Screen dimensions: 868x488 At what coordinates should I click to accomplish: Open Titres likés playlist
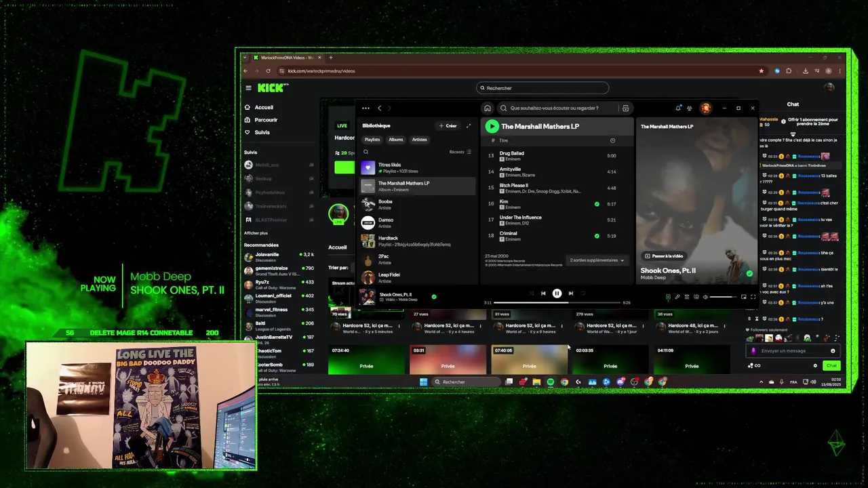tap(417, 167)
